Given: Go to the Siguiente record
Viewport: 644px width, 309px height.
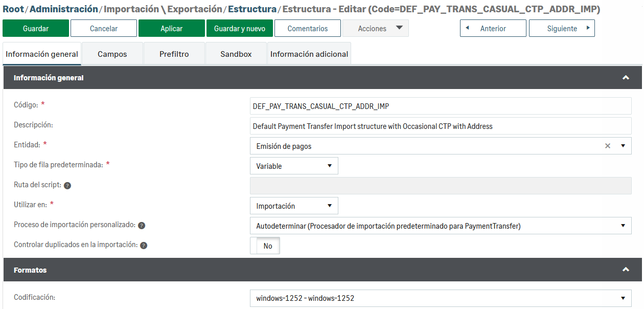Looking at the screenshot, I should pyautogui.click(x=562, y=29).
